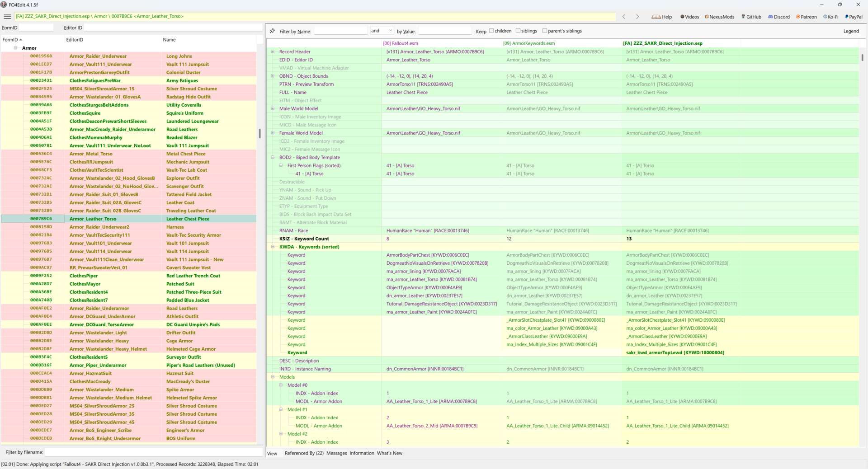Select the [00] Fallout4.esm column header
The width and height of the screenshot is (868, 469).
pyautogui.click(x=442, y=43)
